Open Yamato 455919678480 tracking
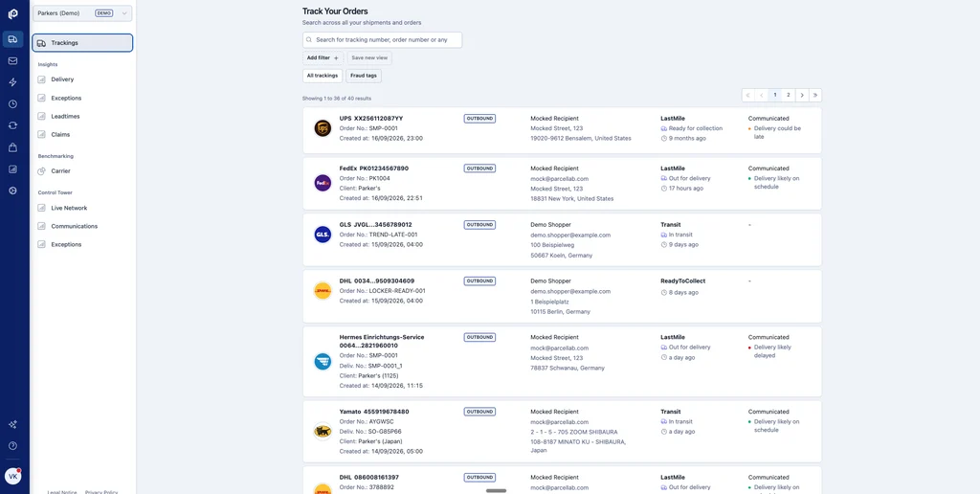The image size is (980, 494). (x=374, y=412)
